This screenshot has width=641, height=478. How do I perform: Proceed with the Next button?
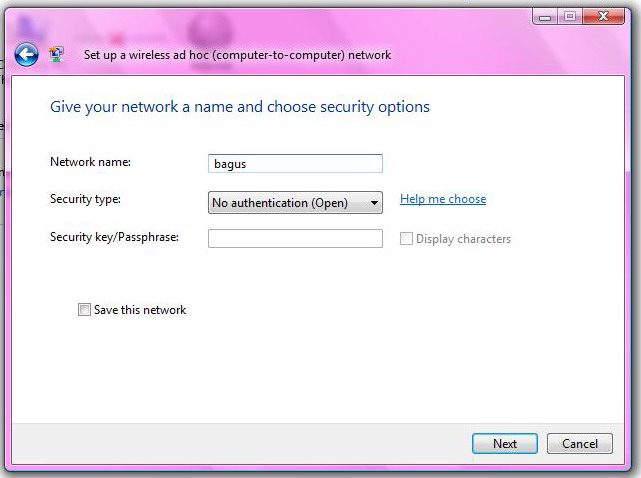(505, 444)
